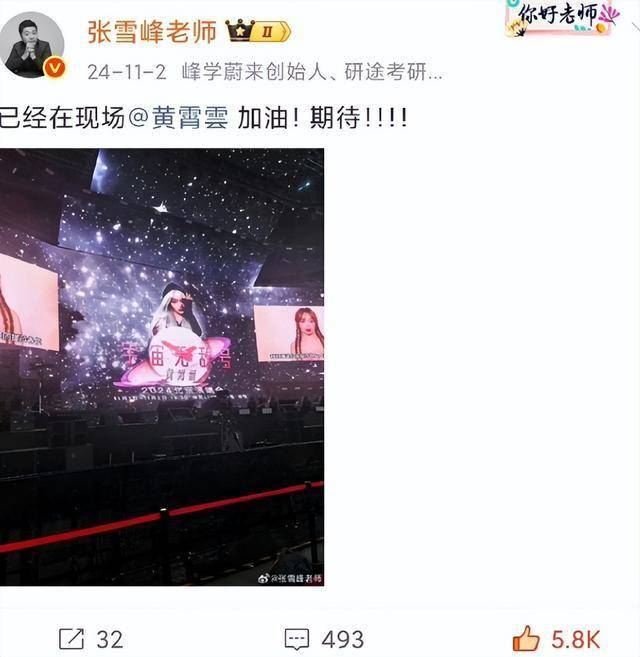Expand the post options chevron at top-right corner
The width and height of the screenshot is (640, 657).
point(635,27)
